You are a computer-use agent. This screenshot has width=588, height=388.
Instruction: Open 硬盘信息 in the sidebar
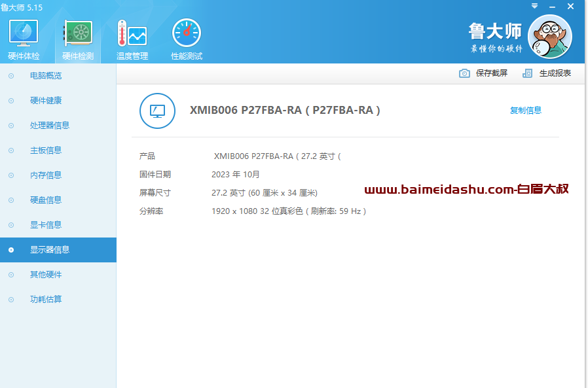(x=58, y=200)
